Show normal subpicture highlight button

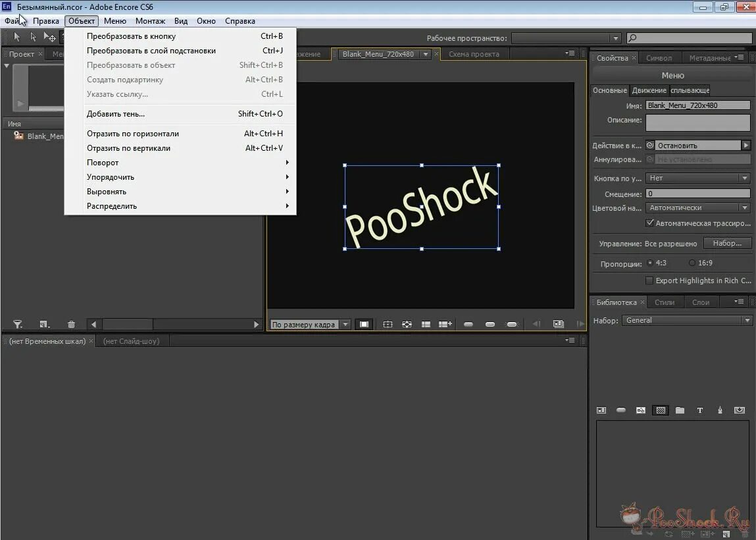pos(468,324)
